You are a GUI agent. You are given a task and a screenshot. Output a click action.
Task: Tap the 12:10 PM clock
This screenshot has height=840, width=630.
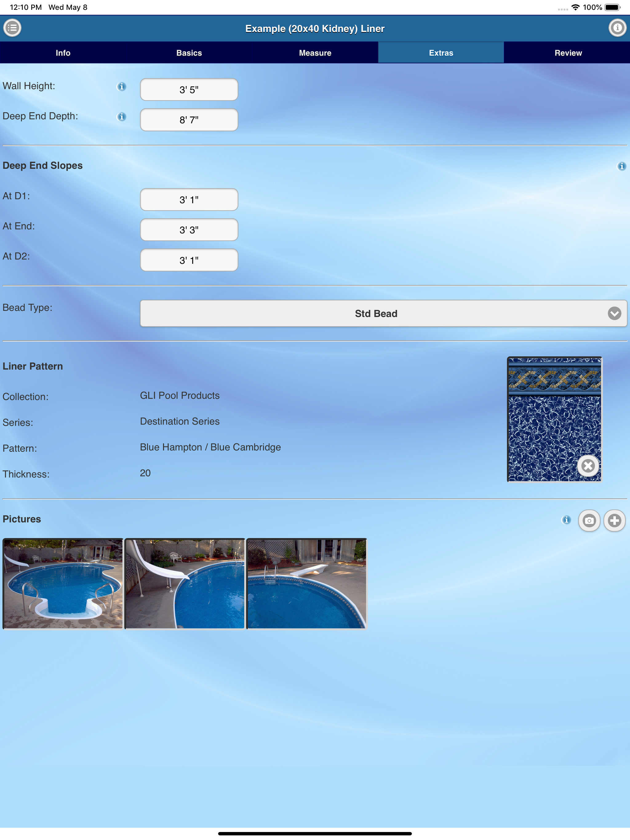26,7
